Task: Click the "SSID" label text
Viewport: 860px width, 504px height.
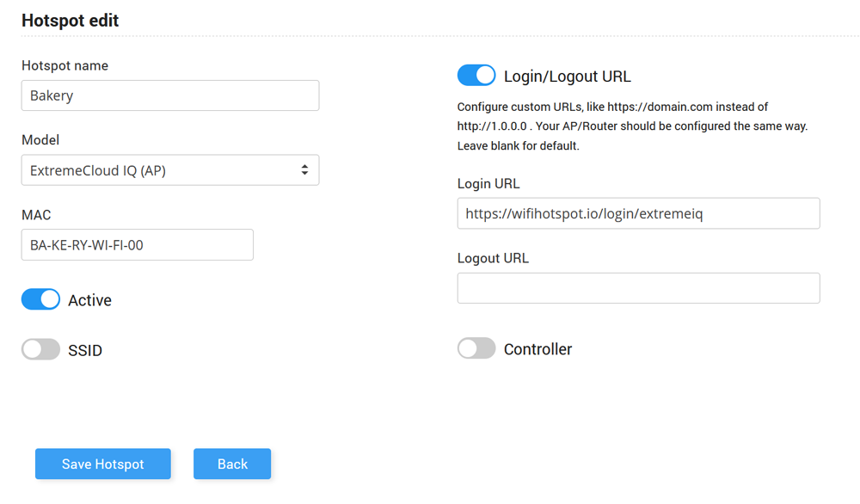Action: 85,350
